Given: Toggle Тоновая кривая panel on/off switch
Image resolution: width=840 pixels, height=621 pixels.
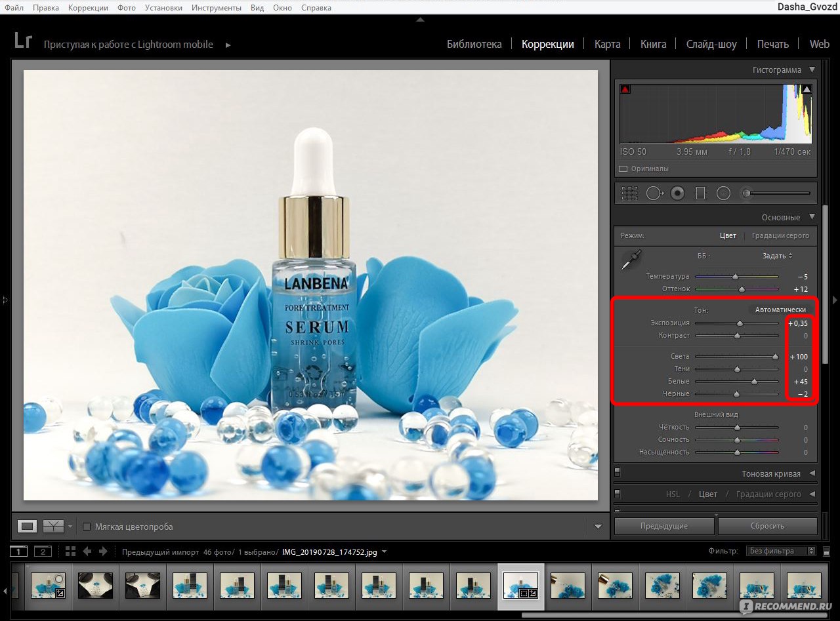Looking at the screenshot, I should click(618, 473).
